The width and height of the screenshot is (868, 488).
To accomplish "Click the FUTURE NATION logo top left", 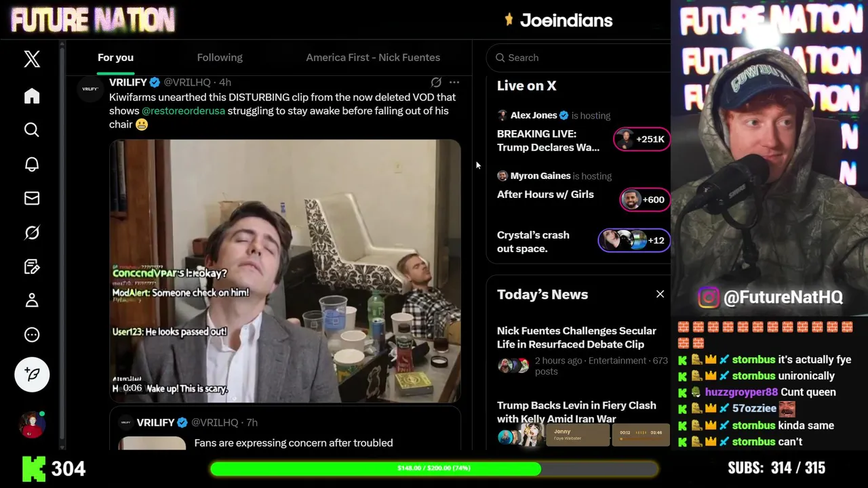I will click(x=93, y=21).
